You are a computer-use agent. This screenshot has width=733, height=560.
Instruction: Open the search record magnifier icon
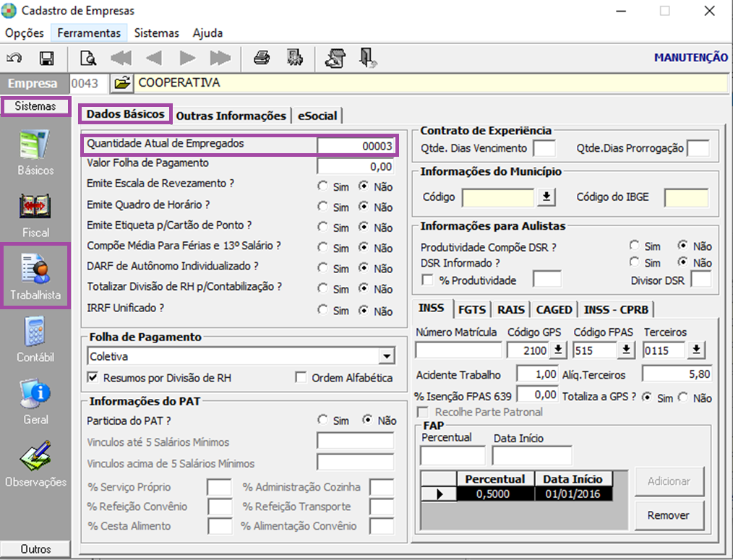88,58
